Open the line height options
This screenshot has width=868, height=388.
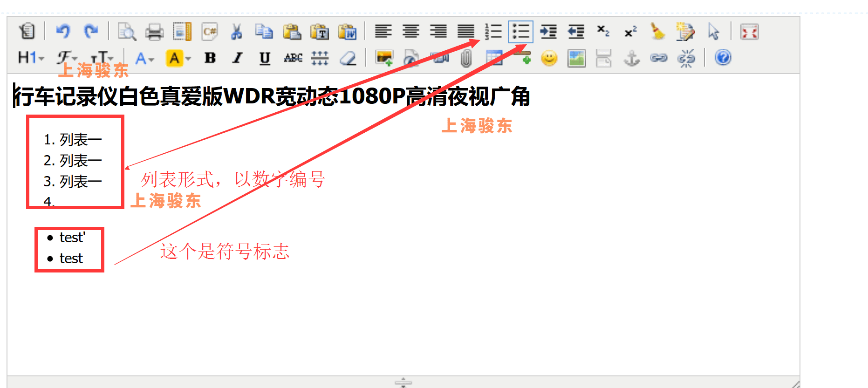coord(320,58)
